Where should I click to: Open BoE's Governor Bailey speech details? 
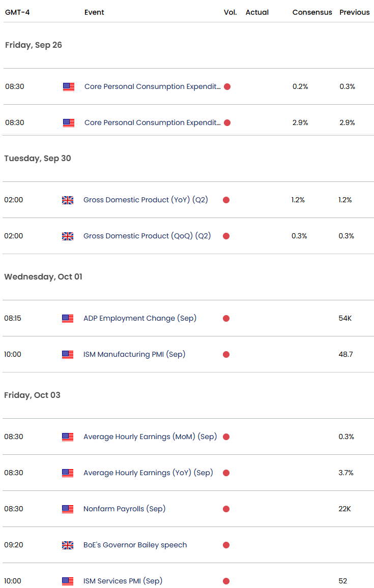(x=135, y=545)
